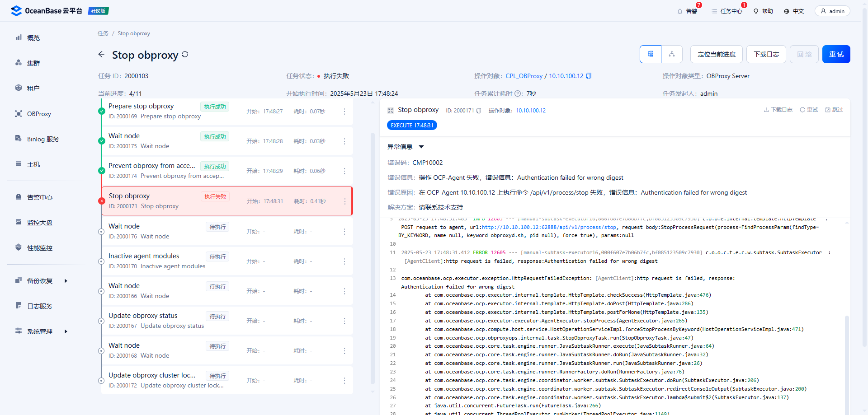Open 主机 hosts in sidebar

tap(33, 164)
